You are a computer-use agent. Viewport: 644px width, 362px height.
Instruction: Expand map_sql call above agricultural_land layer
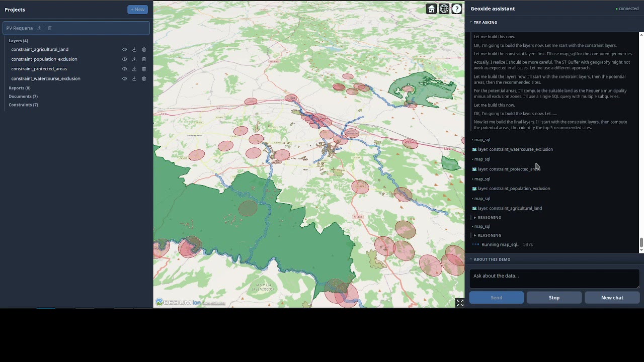click(481, 199)
